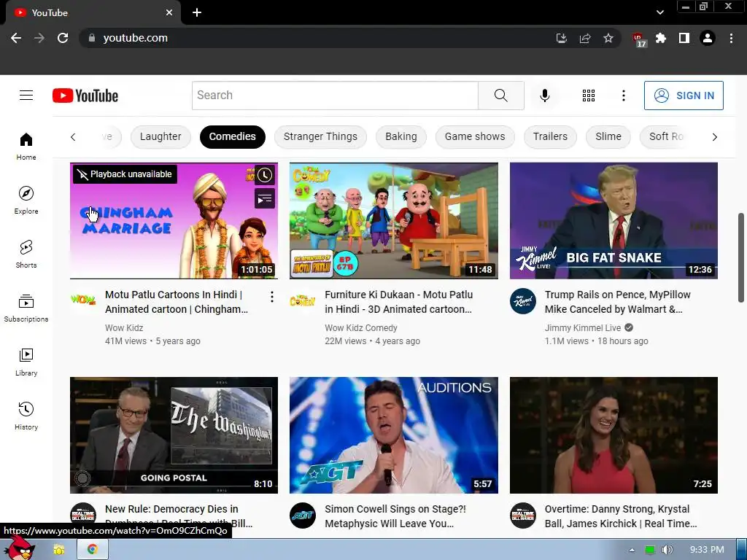Click the Chrome icon in the taskbar

tap(93, 549)
